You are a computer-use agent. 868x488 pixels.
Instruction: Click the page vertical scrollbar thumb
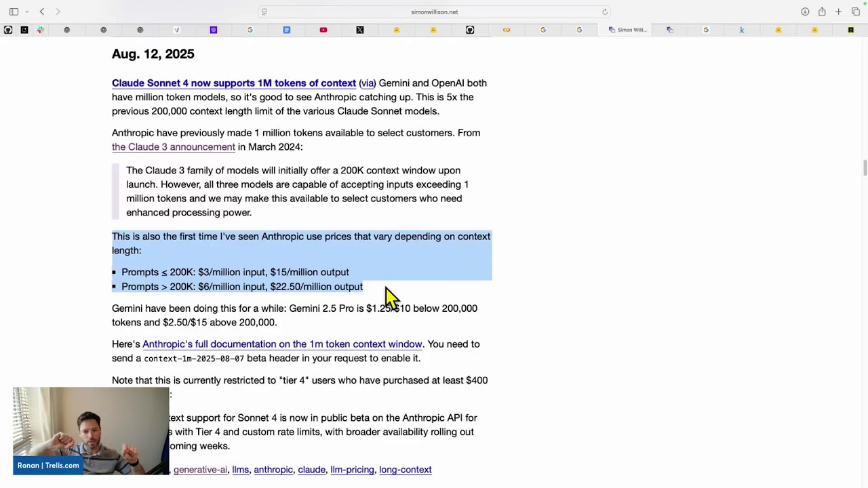[x=865, y=167]
